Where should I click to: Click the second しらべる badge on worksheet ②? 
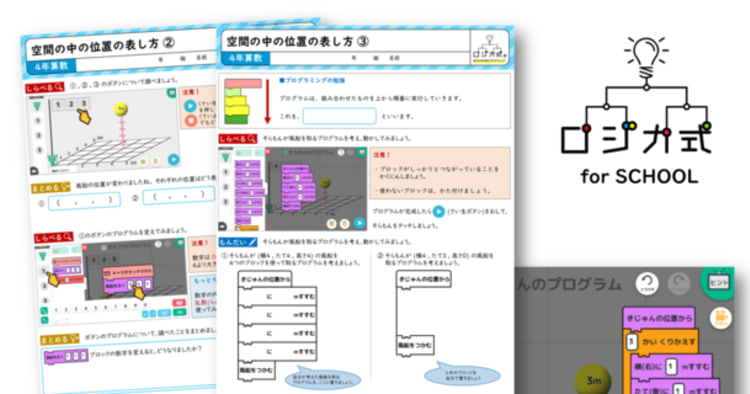coord(54,237)
